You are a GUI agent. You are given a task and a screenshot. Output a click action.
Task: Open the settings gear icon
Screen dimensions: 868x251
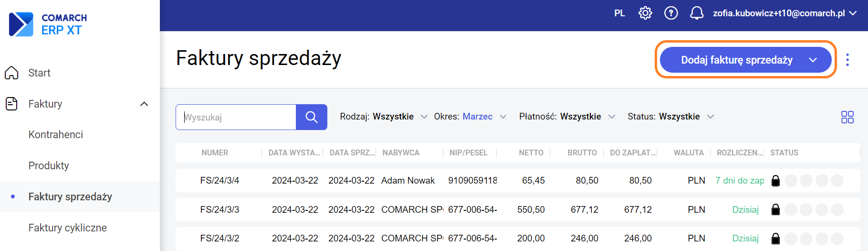click(645, 13)
